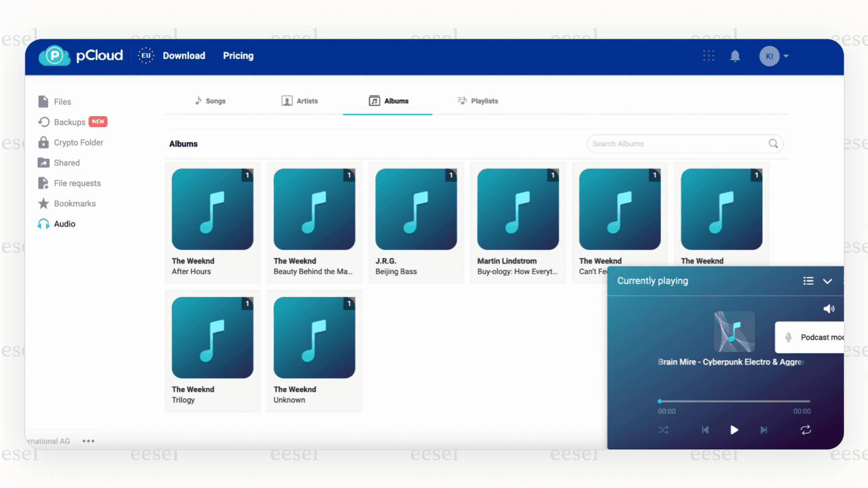
Task: Enable shuffle in the music player
Action: click(x=663, y=430)
